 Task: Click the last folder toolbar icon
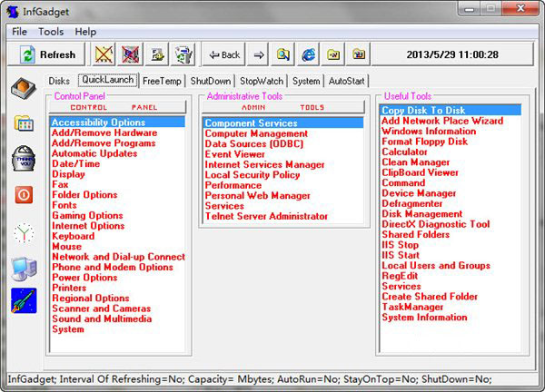point(359,54)
